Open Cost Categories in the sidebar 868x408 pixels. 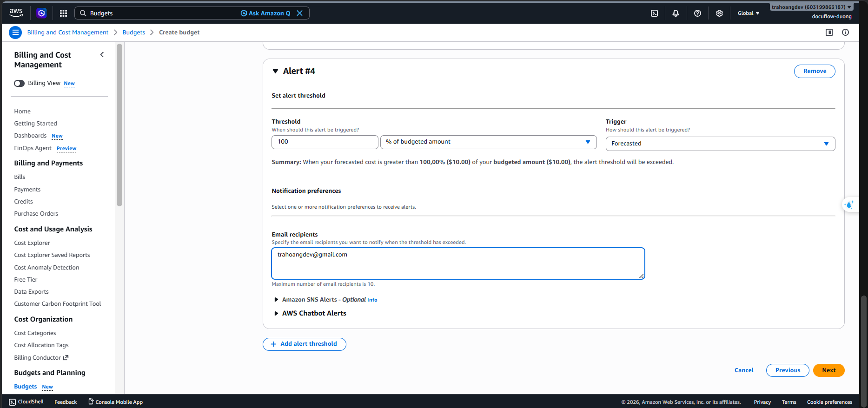tap(35, 333)
